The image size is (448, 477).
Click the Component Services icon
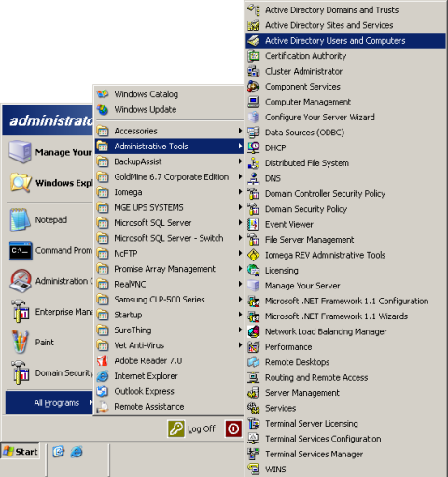tap(254, 87)
